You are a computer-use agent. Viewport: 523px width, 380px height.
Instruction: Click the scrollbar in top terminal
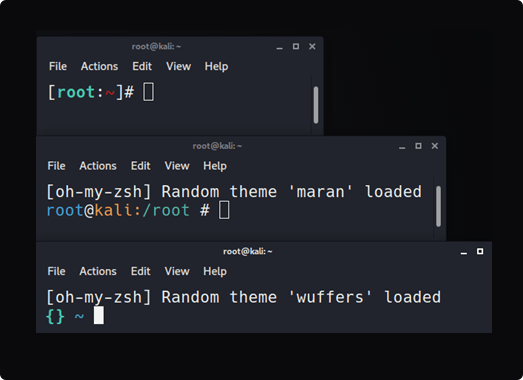point(316,105)
